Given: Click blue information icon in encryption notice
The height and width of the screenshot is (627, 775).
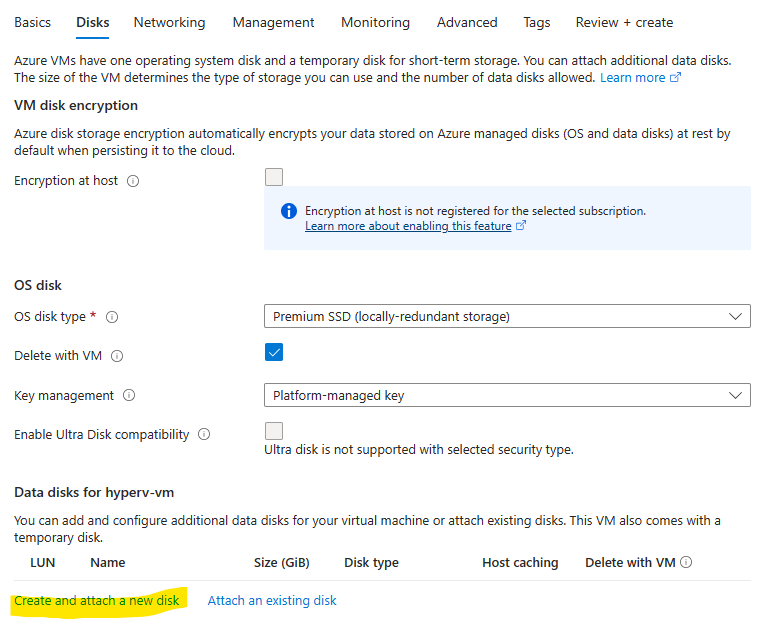Looking at the screenshot, I should point(289,211).
